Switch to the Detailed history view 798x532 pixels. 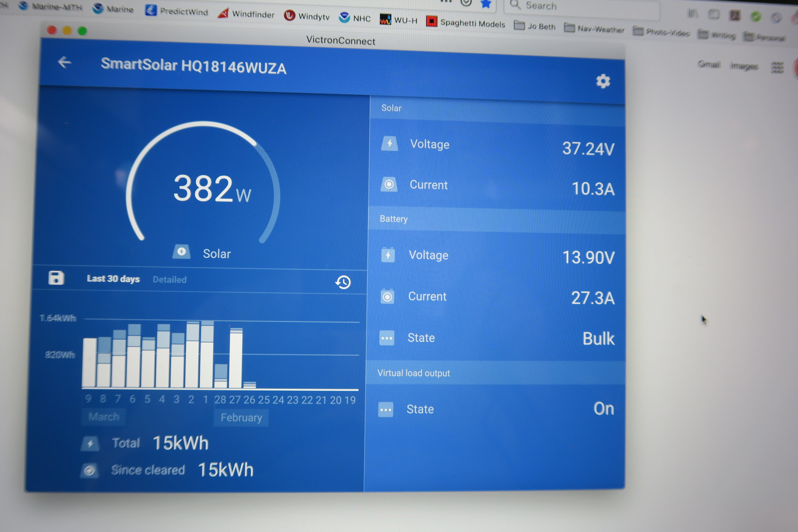[x=169, y=280]
